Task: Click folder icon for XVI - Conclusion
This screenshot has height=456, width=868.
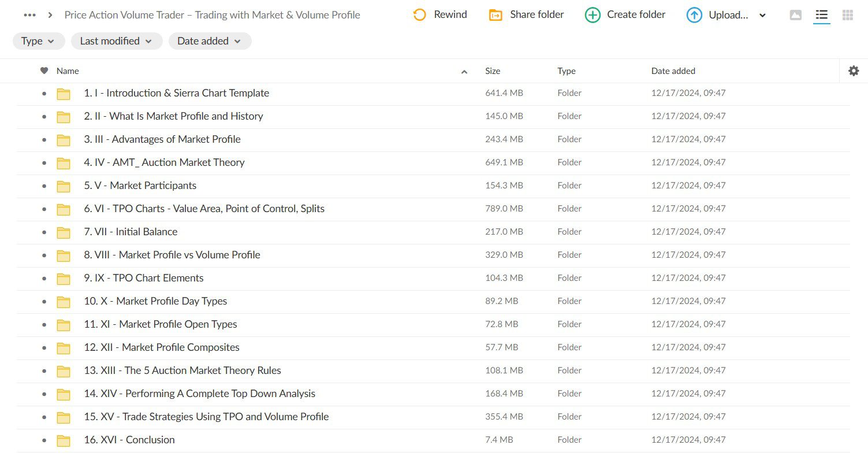Action: (x=64, y=440)
